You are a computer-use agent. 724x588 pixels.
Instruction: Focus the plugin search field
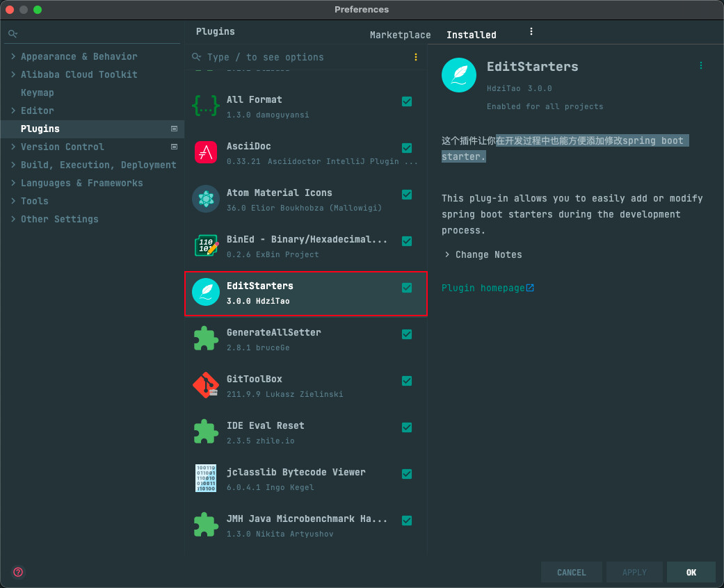click(306, 57)
